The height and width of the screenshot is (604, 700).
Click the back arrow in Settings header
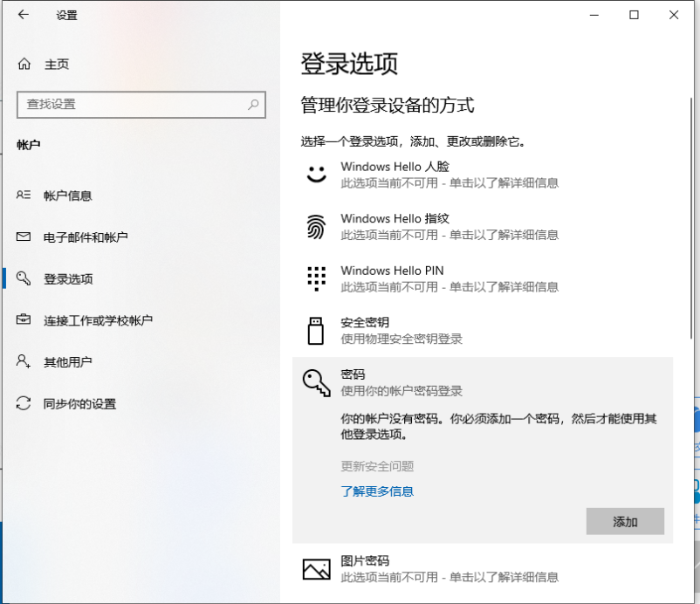tap(24, 15)
